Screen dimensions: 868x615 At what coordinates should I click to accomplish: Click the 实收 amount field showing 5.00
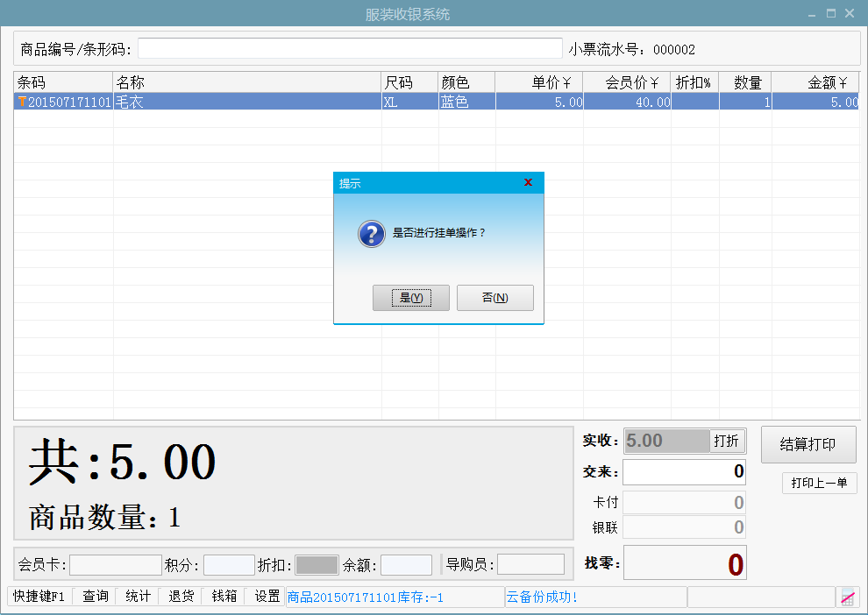(x=666, y=441)
